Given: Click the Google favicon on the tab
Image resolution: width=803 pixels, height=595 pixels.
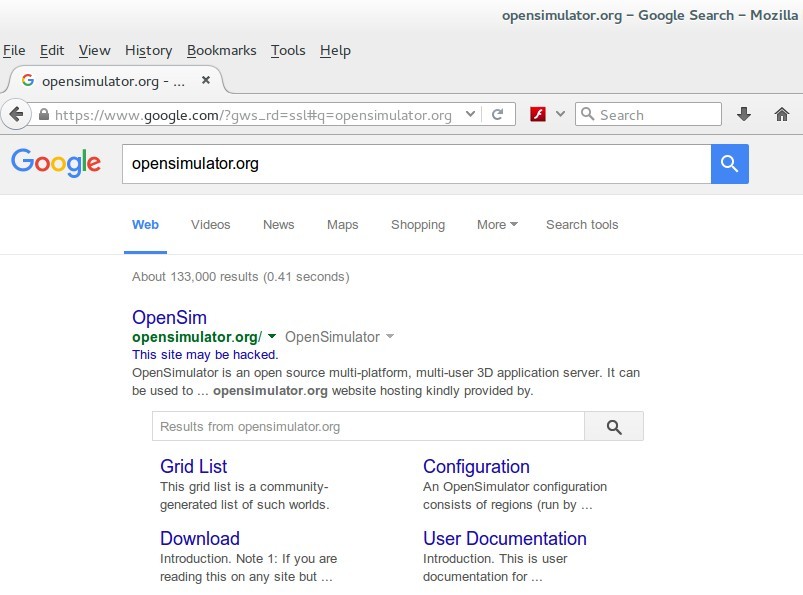Looking at the screenshot, I should (28, 80).
